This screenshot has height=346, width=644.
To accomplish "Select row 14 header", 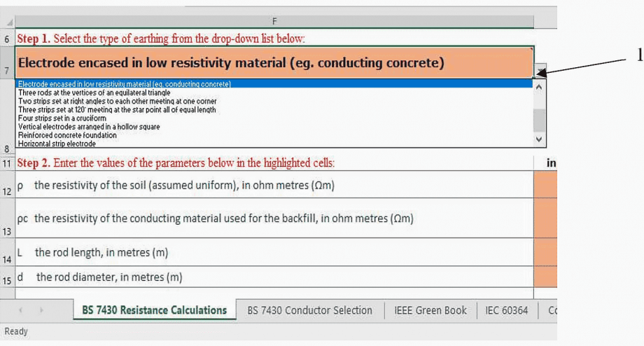I will point(7,252).
